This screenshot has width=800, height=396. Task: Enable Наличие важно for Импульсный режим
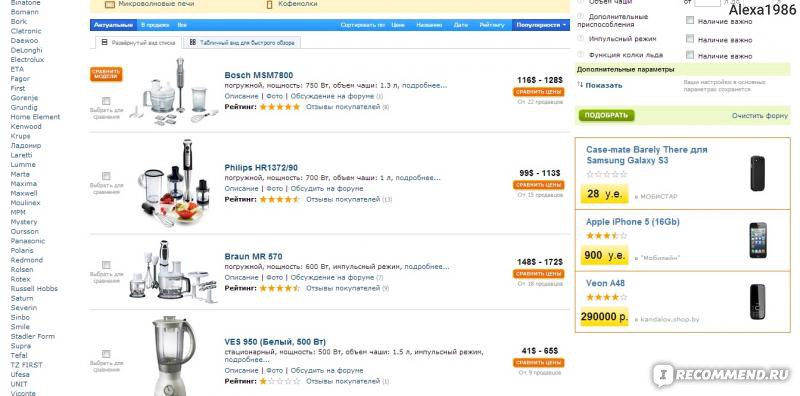[690, 38]
